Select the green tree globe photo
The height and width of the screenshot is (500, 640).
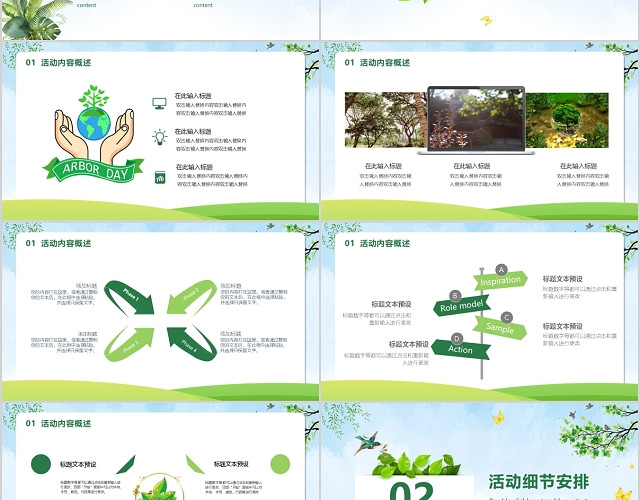567,120
